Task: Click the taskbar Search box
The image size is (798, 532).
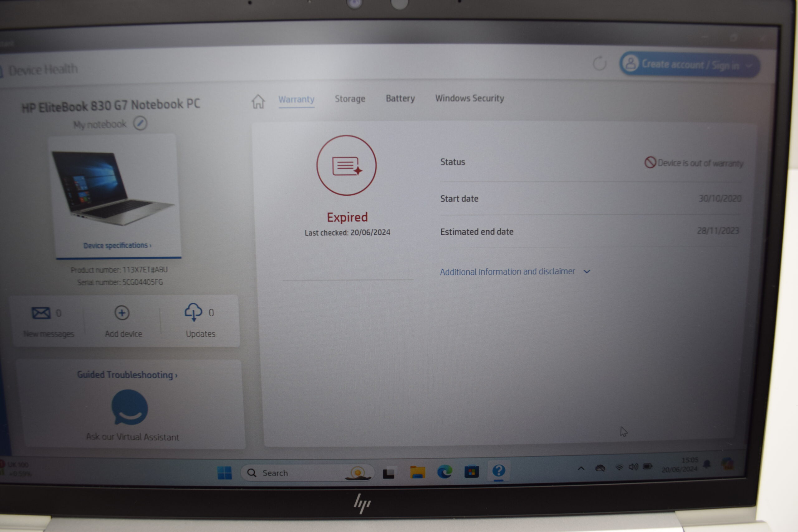Action: click(x=307, y=472)
